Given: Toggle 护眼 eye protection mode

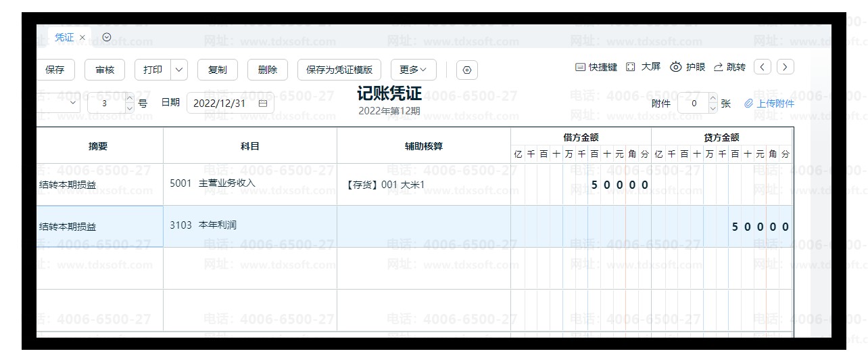Looking at the screenshot, I should (x=688, y=67).
